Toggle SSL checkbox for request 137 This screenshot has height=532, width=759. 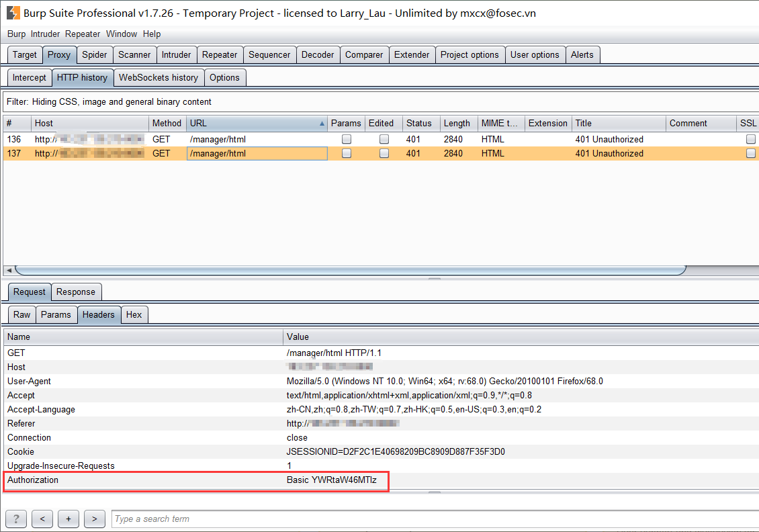click(x=751, y=153)
